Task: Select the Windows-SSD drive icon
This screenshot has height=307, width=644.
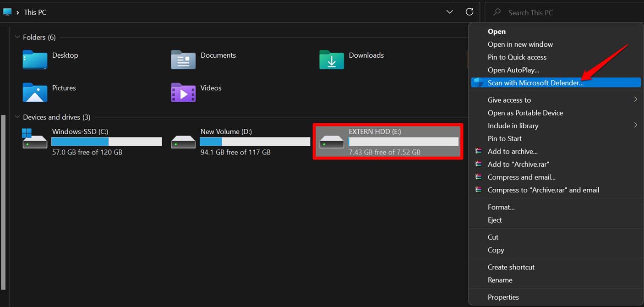Action: point(33,141)
